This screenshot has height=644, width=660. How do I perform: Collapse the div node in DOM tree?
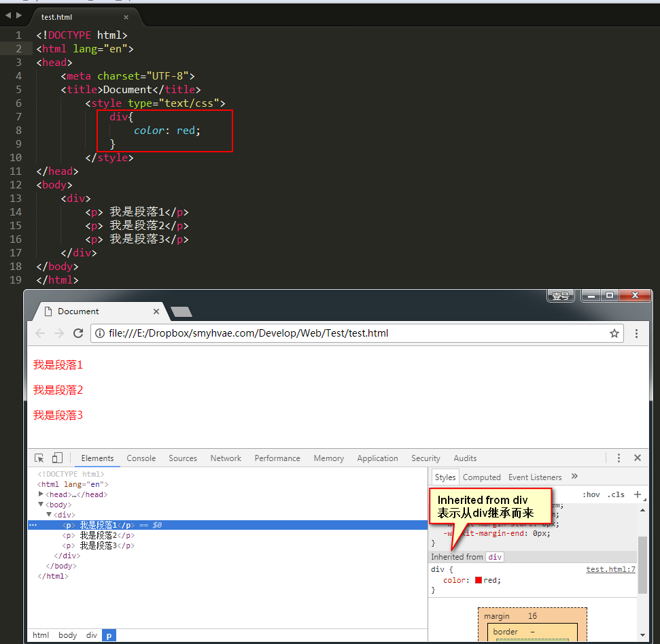tap(49, 514)
